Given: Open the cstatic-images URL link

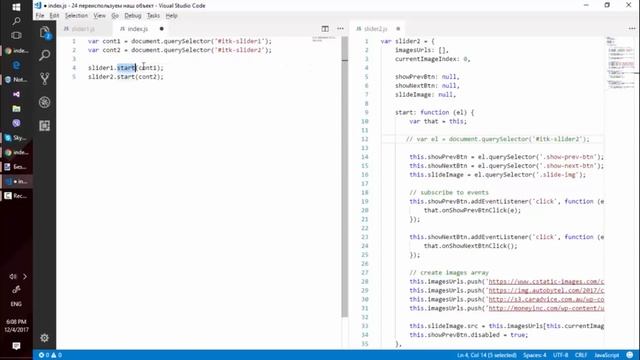Looking at the screenshot, I should [x=546, y=282].
